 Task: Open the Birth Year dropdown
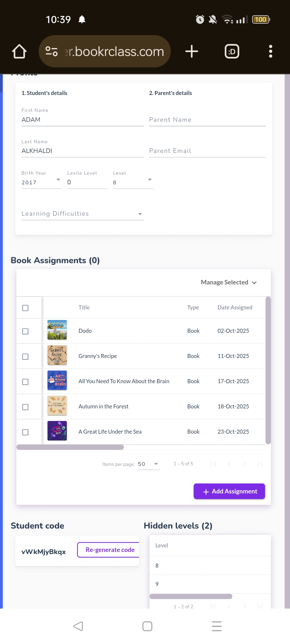42,182
